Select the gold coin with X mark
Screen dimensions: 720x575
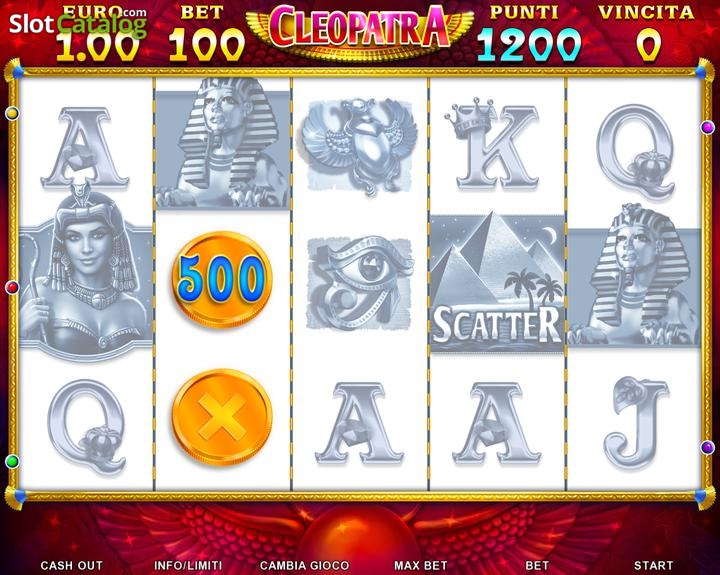click(222, 417)
